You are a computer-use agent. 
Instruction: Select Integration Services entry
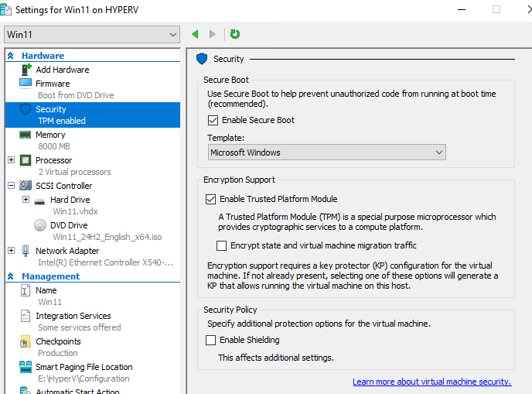[x=73, y=316]
